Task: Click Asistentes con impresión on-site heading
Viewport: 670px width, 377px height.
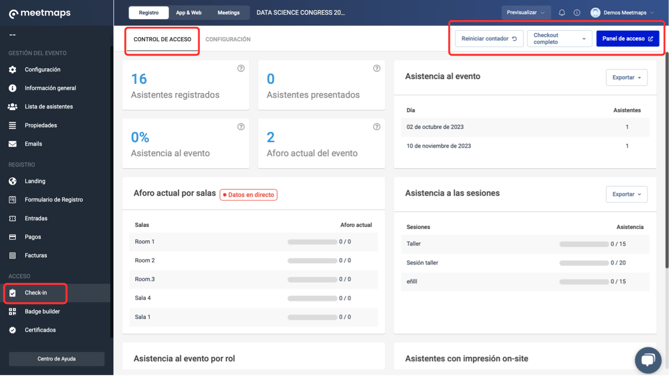Action: click(467, 359)
